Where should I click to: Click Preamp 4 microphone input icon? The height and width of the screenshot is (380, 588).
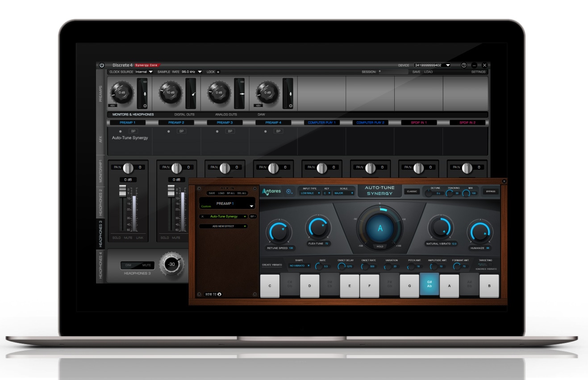[x=291, y=94]
